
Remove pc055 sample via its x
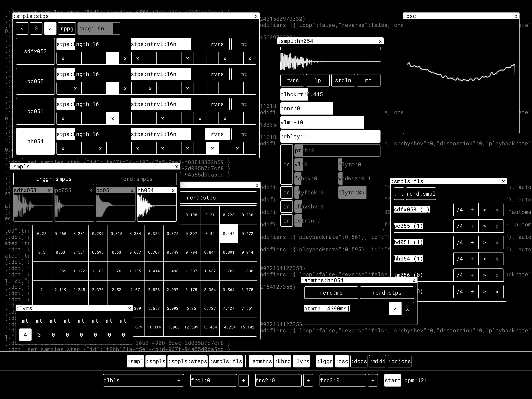pos(91,190)
